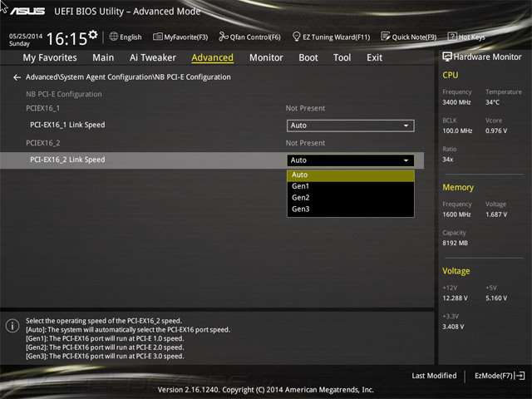Click the 8192 MB capacity value
The height and width of the screenshot is (399, 532).
pyautogui.click(x=455, y=244)
